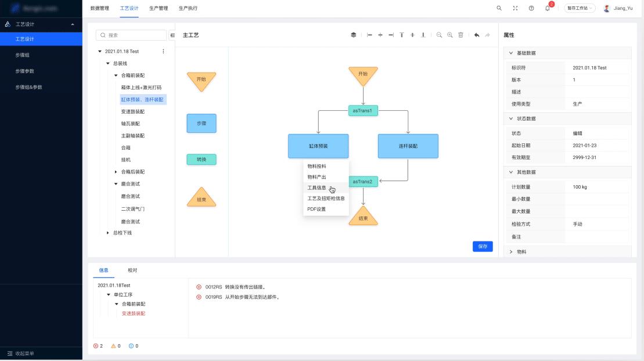Screen dimensions: 644x361
Task: Open the notification bell
Action: [547, 8]
